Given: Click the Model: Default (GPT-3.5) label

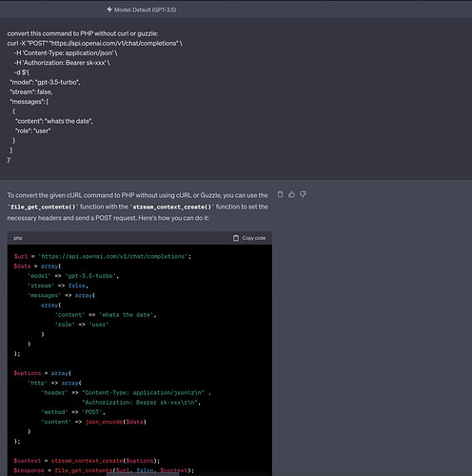Looking at the screenshot, I should 145,10.
